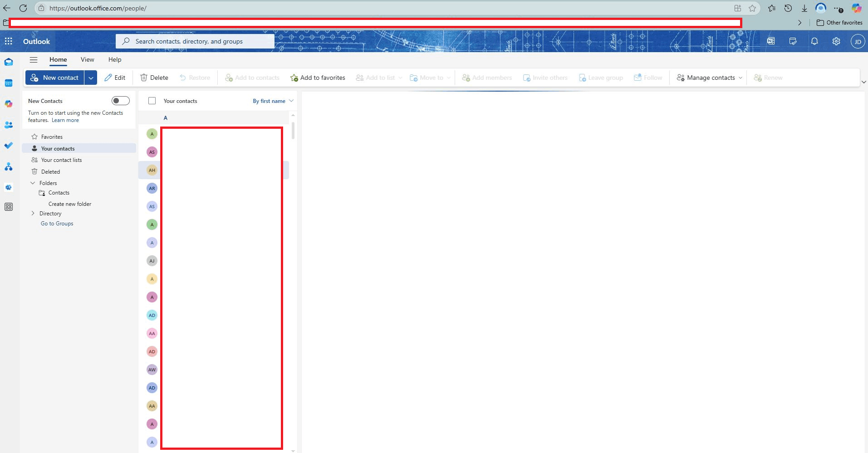Turn on the New Contacts toggle
The image size is (868, 453).
[x=121, y=101]
